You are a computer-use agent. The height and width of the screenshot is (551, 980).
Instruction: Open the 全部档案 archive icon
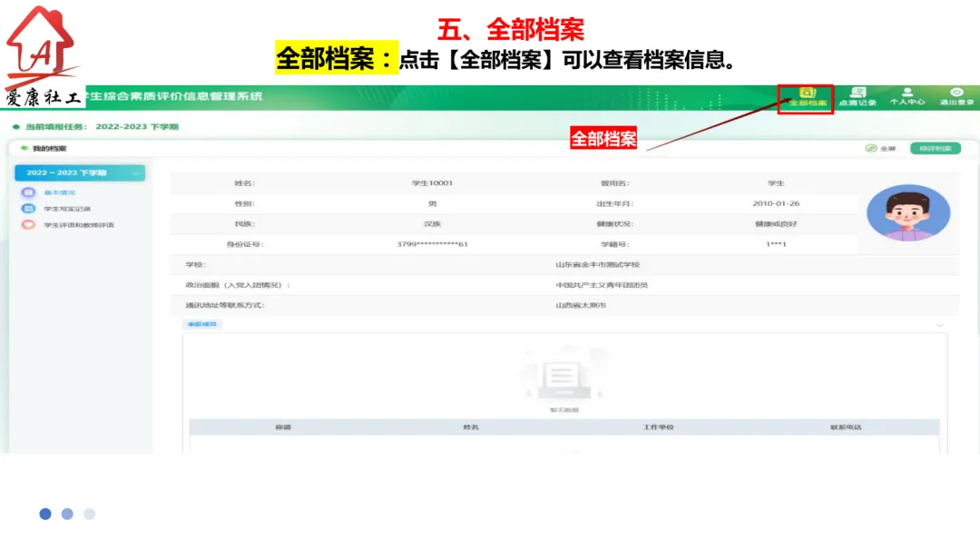(807, 94)
